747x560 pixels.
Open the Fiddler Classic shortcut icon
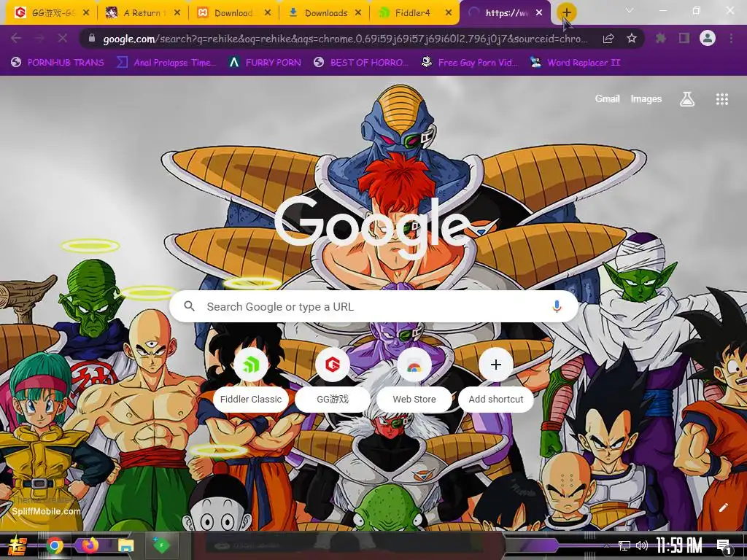[x=251, y=365]
